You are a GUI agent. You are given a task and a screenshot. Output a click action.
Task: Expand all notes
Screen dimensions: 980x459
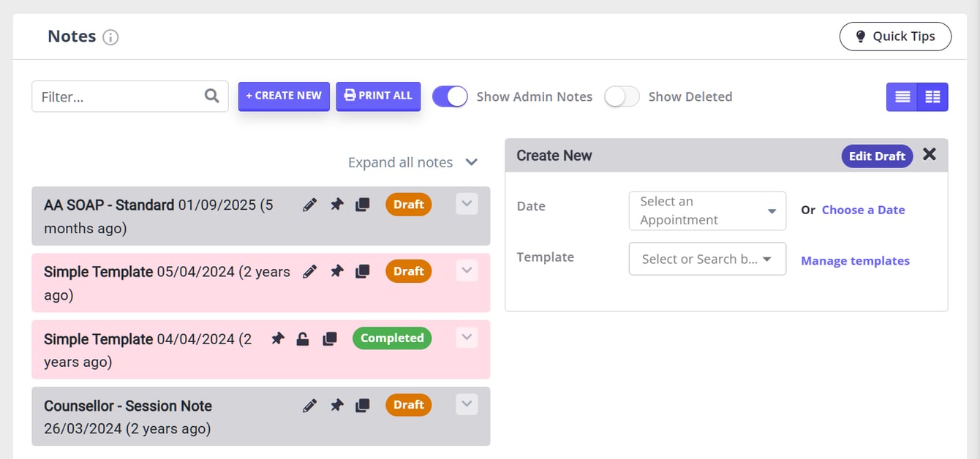tap(412, 162)
